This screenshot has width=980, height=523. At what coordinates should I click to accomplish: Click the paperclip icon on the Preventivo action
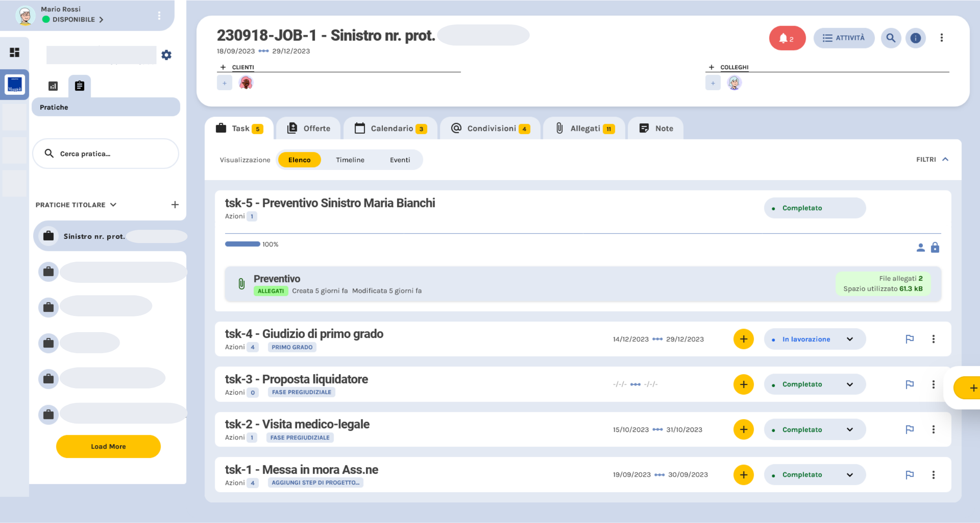click(241, 284)
